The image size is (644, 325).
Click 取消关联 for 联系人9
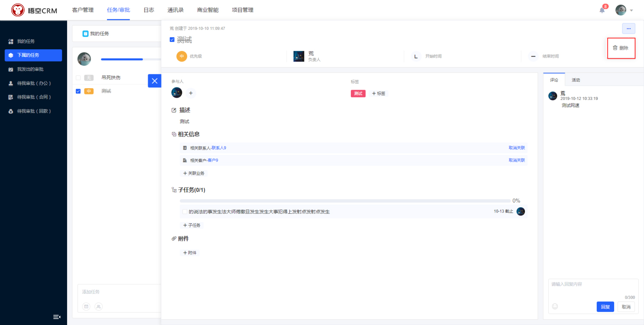tap(517, 148)
